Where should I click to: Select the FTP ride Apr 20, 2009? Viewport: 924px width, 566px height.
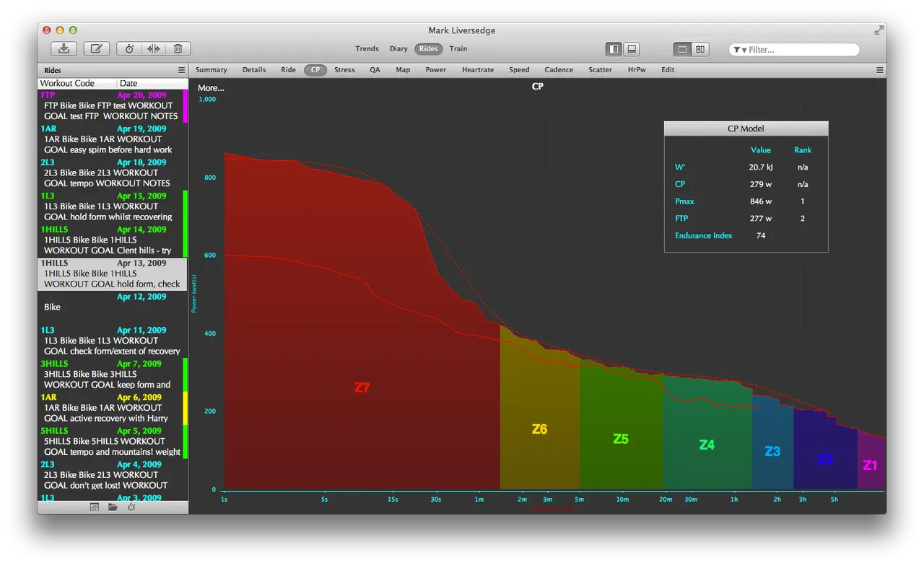112,105
